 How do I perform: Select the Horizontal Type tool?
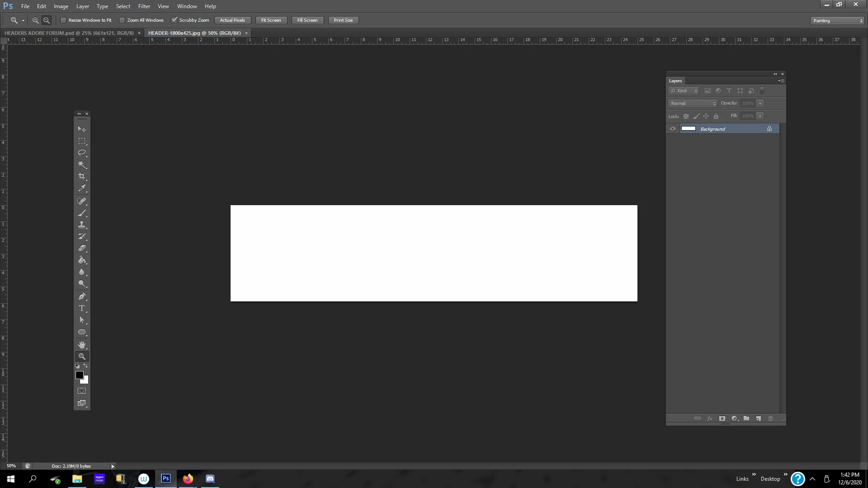(x=82, y=308)
